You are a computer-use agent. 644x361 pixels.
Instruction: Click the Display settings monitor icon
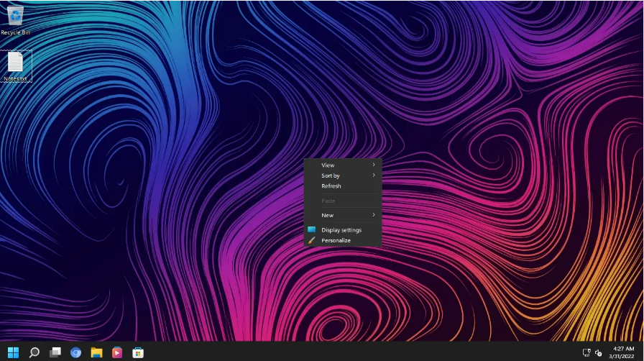pos(312,229)
